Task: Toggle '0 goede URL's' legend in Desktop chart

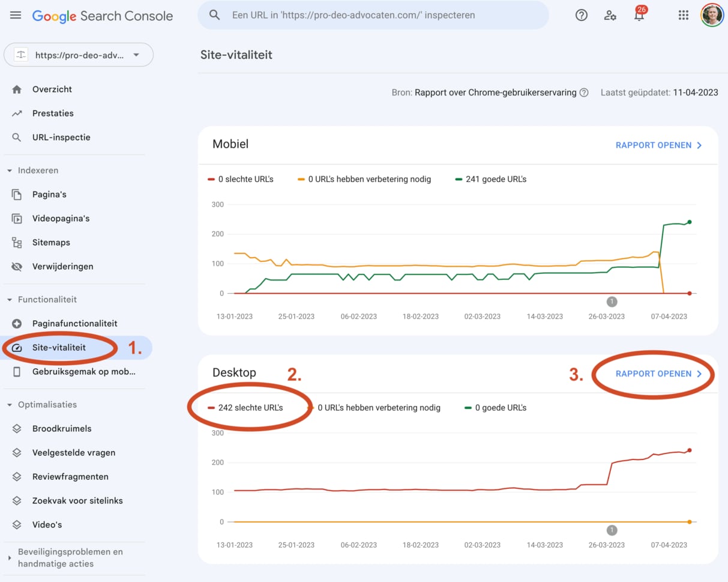Action: coord(496,408)
